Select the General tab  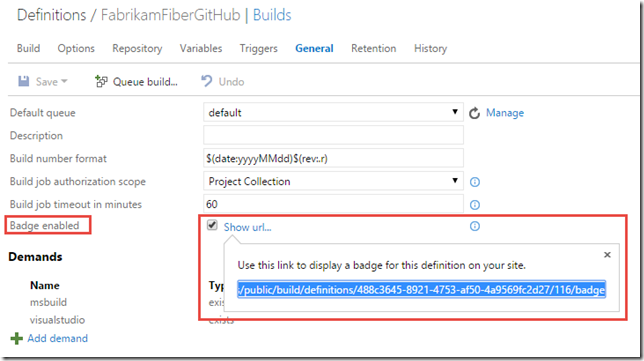point(314,48)
